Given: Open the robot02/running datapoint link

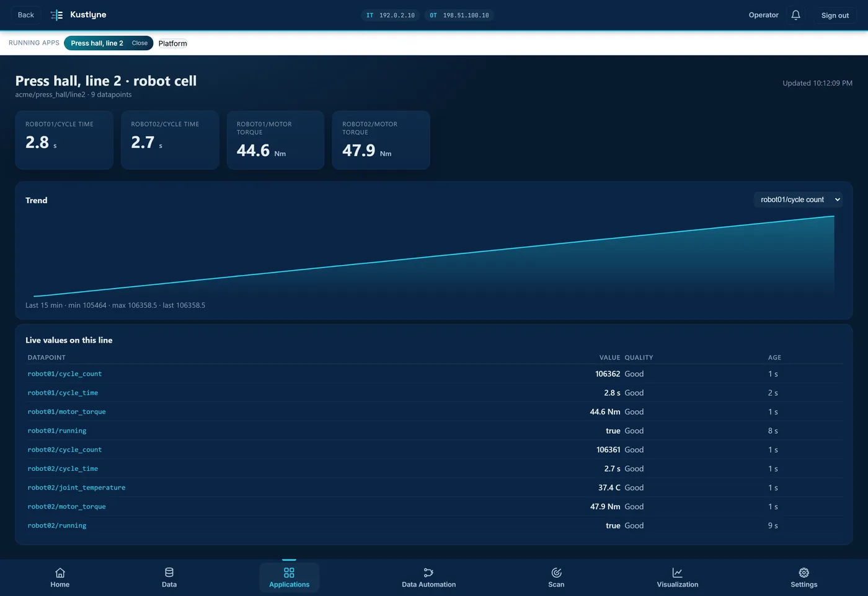Looking at the screenshot, I should tap(57, 525).
